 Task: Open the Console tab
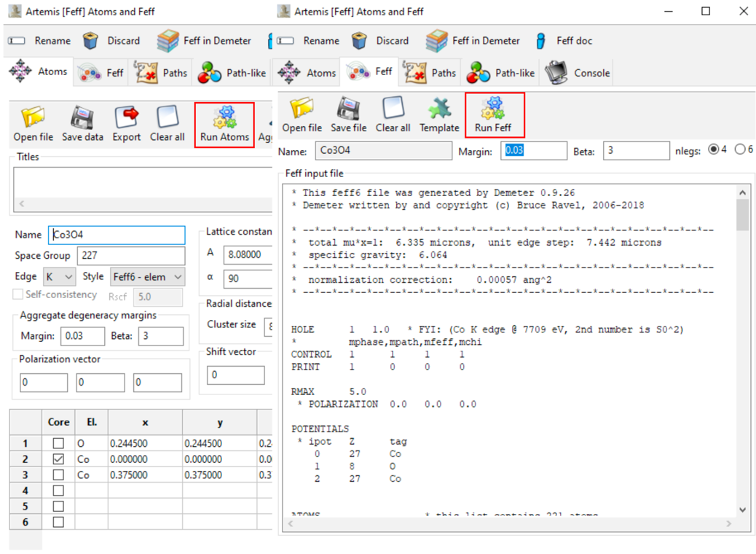[x=577, y=73]
